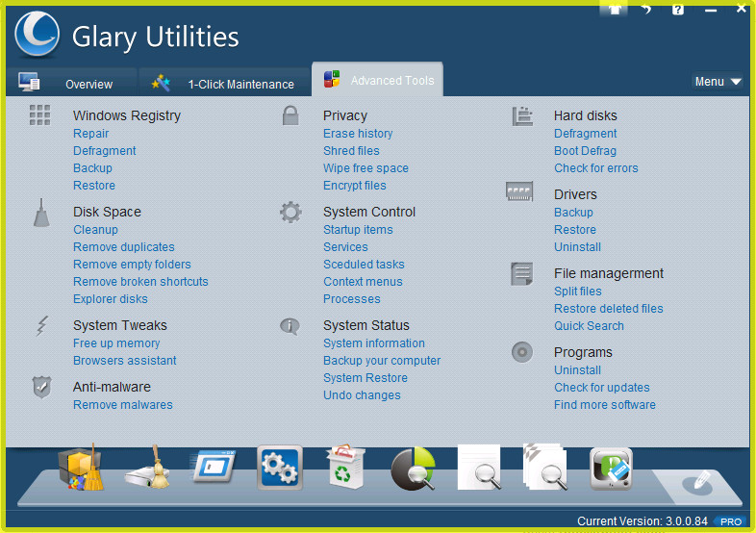Open Split files link
The height and width of the screenshot is (533, 756).
(x=578, y=292)
